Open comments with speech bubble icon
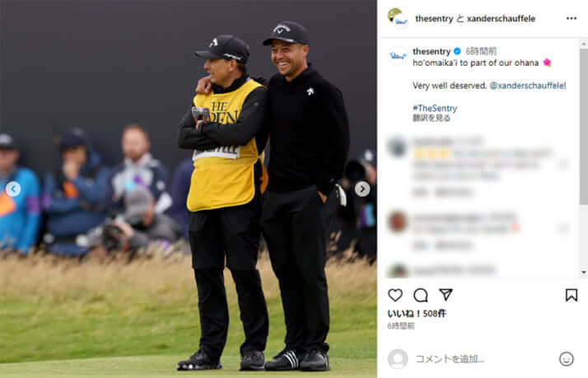Viewport: 588px width, 378px height. [420, 295]
